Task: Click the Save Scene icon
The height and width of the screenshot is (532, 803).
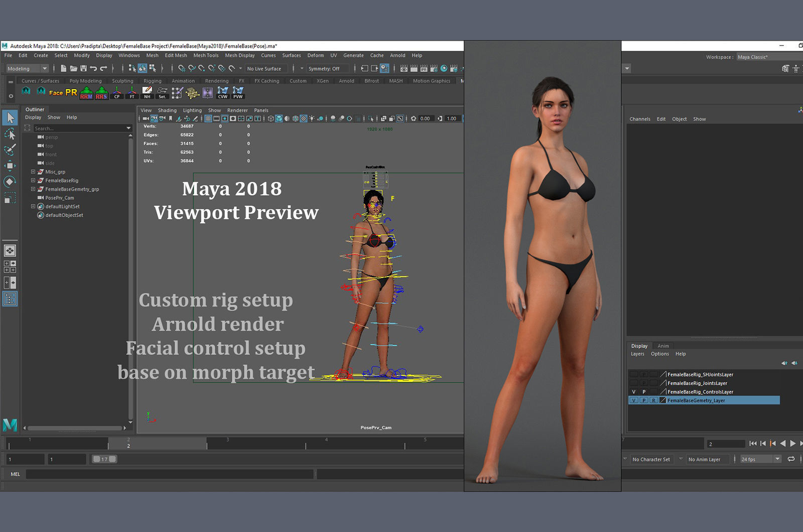Action: click(84, 68)
